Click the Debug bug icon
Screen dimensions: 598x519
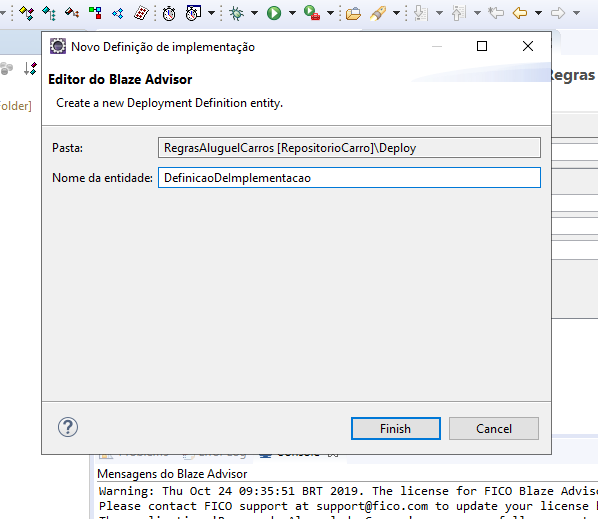click(x=236, y=13)
